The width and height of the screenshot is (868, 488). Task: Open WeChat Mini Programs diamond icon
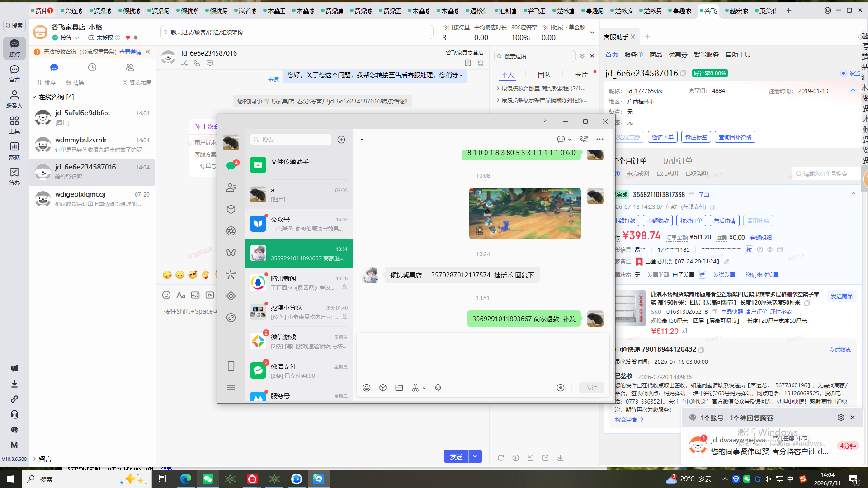tap(231, 296)
